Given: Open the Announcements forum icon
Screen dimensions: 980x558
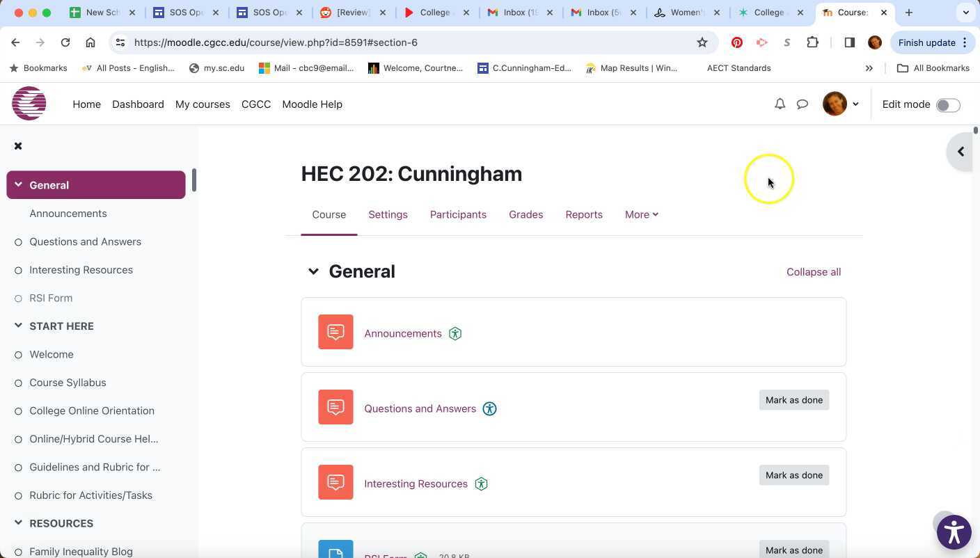Looking at the screenshot, I should click(x=335, y=332).
